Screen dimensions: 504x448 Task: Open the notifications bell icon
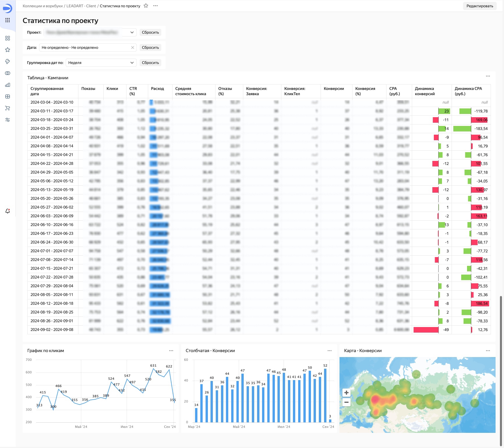point(8,211)
